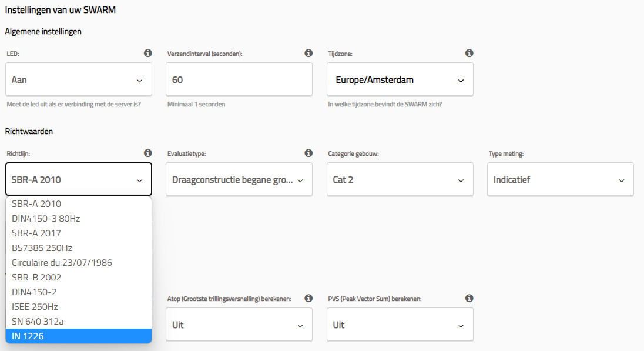Screen dimensions: 644x351
Task: Open the Tijdzone Europe/Amsterdam dropdown
Action: point(400,79)
